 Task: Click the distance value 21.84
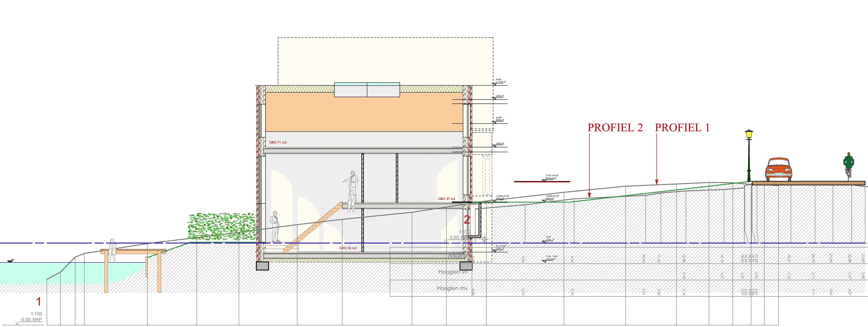tap(831, 258)
